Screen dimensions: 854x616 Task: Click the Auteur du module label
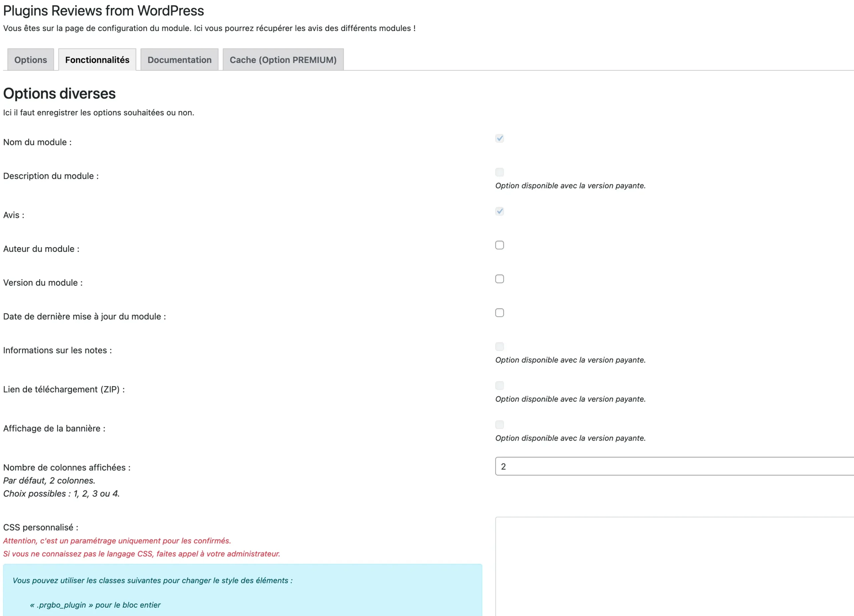click(x=41, y=249)
